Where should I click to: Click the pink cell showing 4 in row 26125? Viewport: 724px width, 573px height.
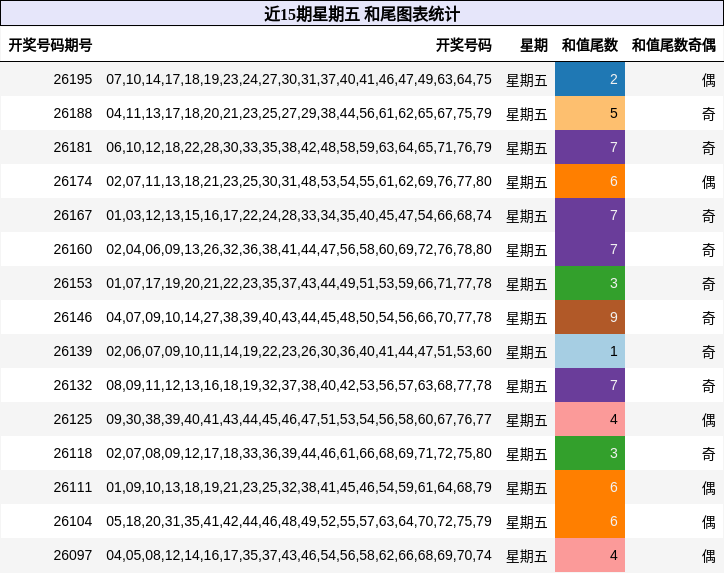click(x=590, y=420)
